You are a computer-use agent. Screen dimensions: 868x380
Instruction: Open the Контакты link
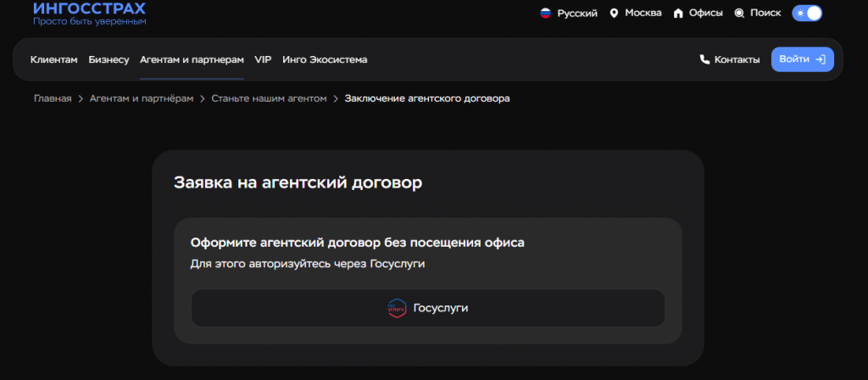tap(737, 59)
